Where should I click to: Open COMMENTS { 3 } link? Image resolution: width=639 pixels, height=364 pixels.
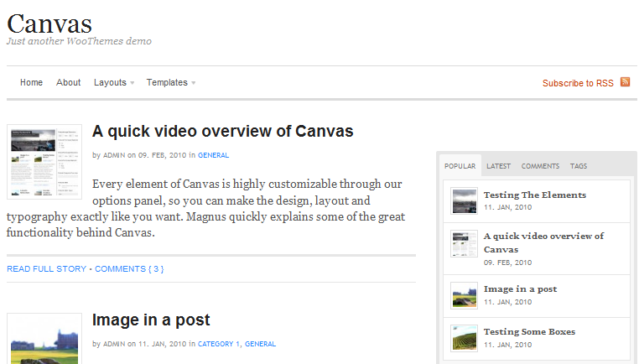(x=129, y=269)
